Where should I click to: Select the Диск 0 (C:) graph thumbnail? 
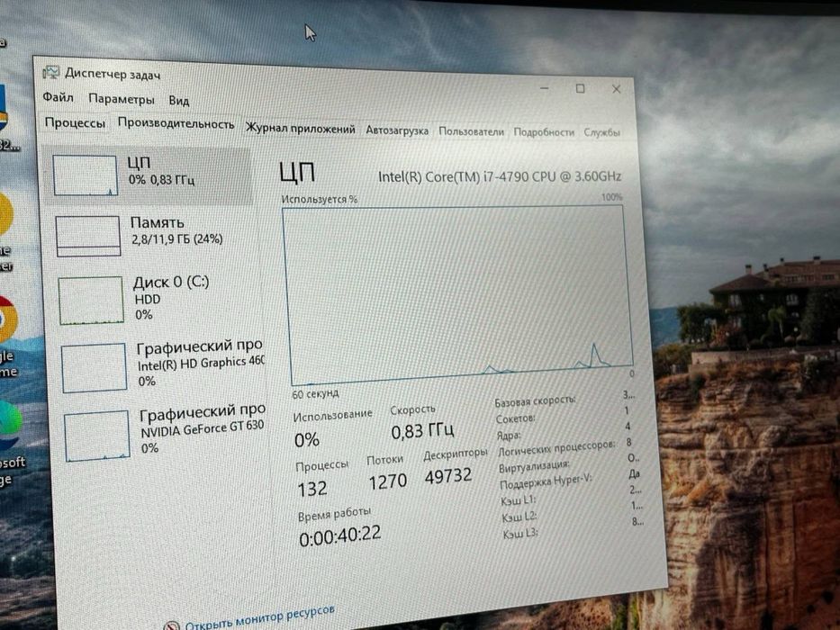click(x=91, y=300)
